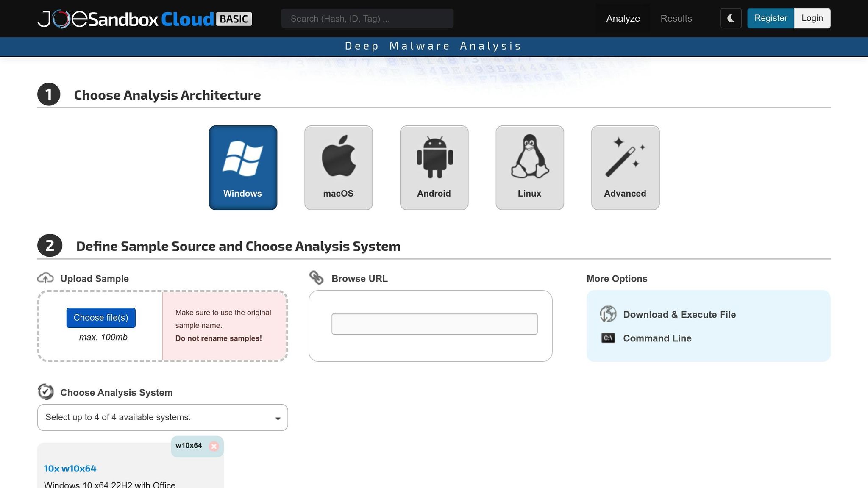Click the BASIC badge in header

tap(234, 19)
